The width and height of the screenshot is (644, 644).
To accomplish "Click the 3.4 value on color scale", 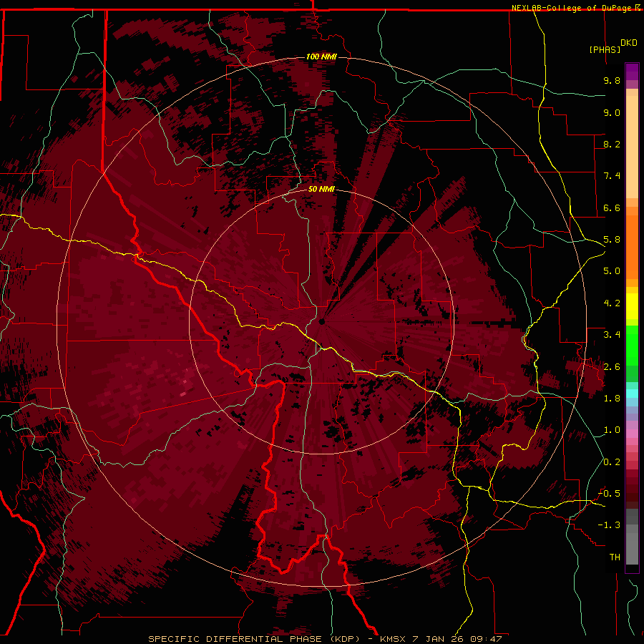I will point(612,335).
